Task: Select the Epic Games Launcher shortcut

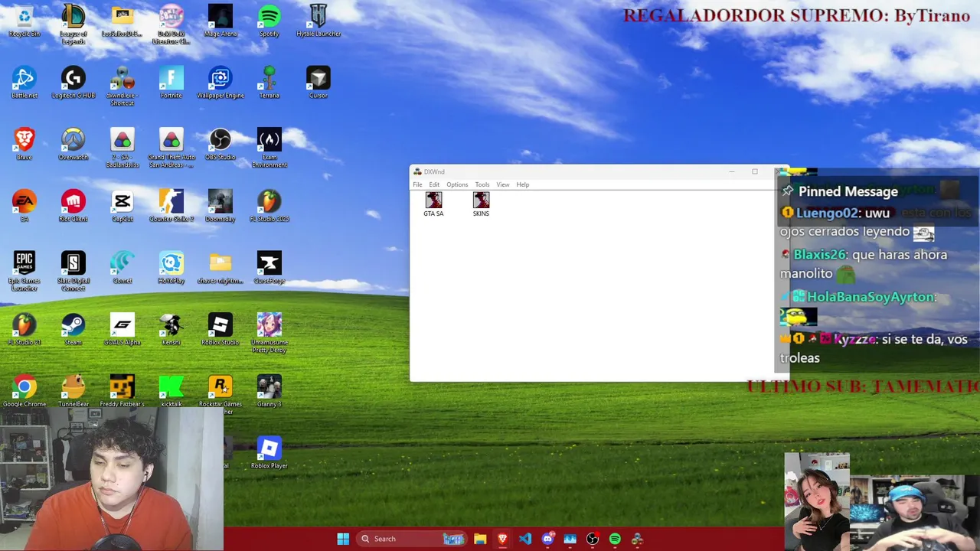Action: point(24,272)
